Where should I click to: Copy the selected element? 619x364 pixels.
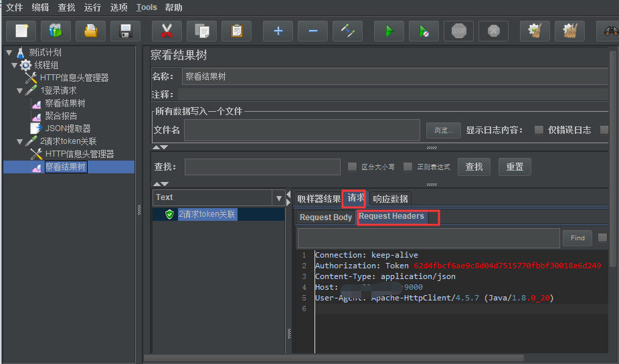(x=201, y=31)
